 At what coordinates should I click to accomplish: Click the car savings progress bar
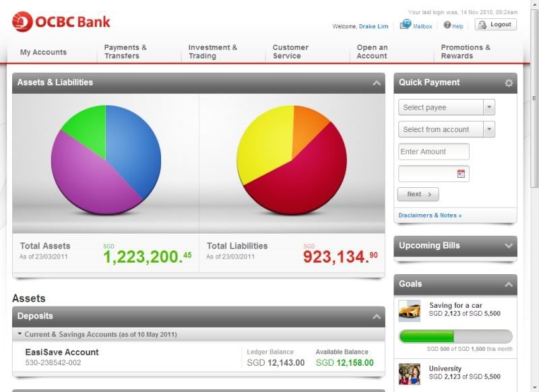click(455, 336)
